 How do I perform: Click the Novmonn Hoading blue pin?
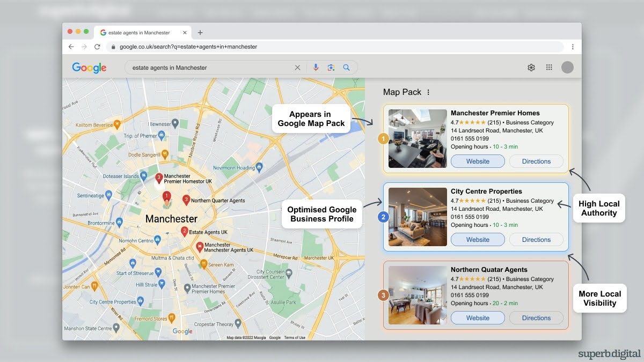coord(259,167)
